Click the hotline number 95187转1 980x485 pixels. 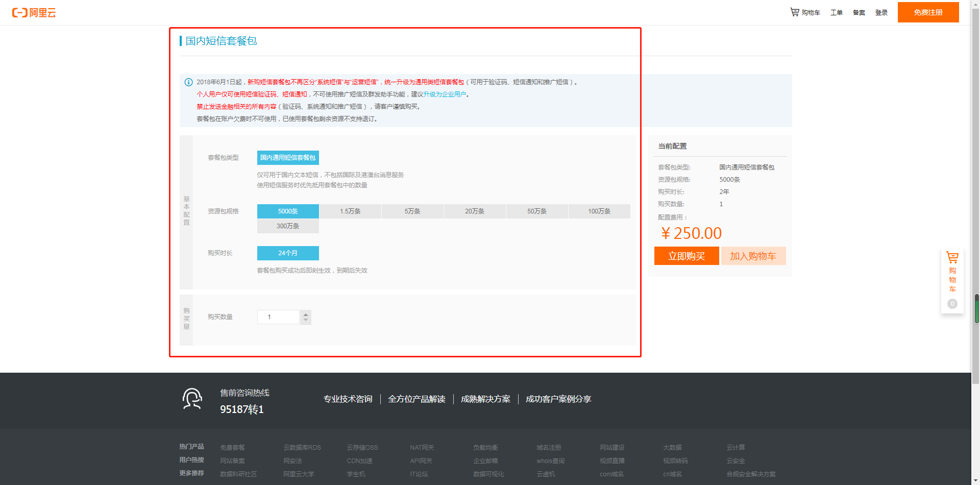pos(242,409)
